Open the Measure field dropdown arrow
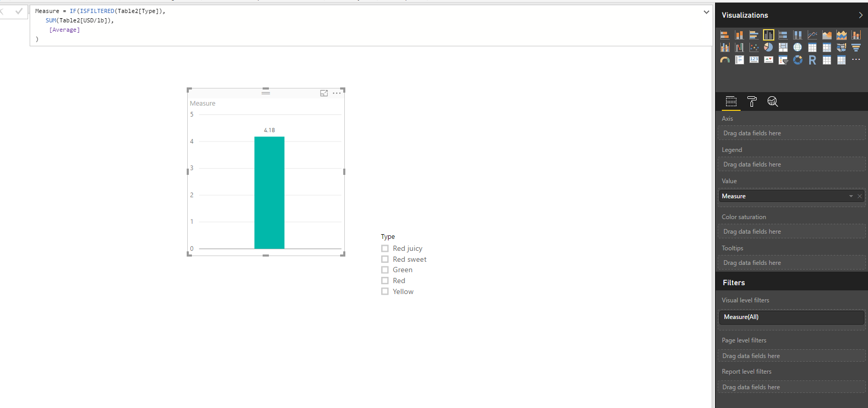This screenshot has width=868, height=408. click(x=851, y=196)
